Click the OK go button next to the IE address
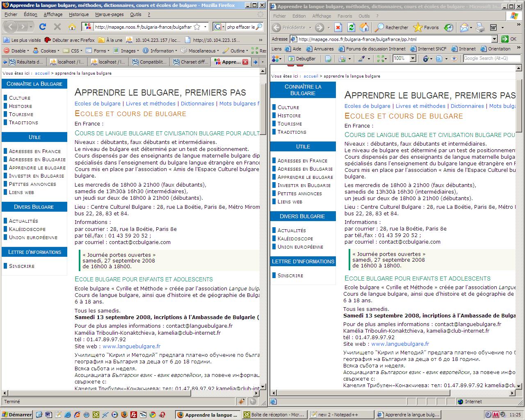Image resolution: width=525 pixels, height=420 pixels. click(509, 39)
